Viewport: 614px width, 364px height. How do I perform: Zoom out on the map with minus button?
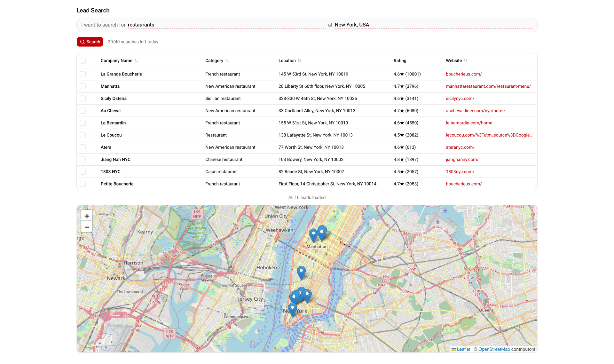[x=87, y=227]
